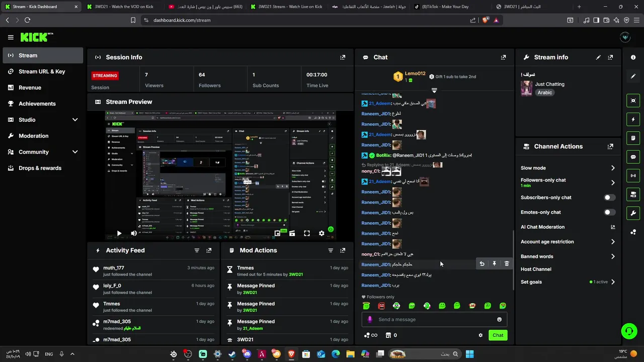Delete the hovered chat message

[507, 264]
